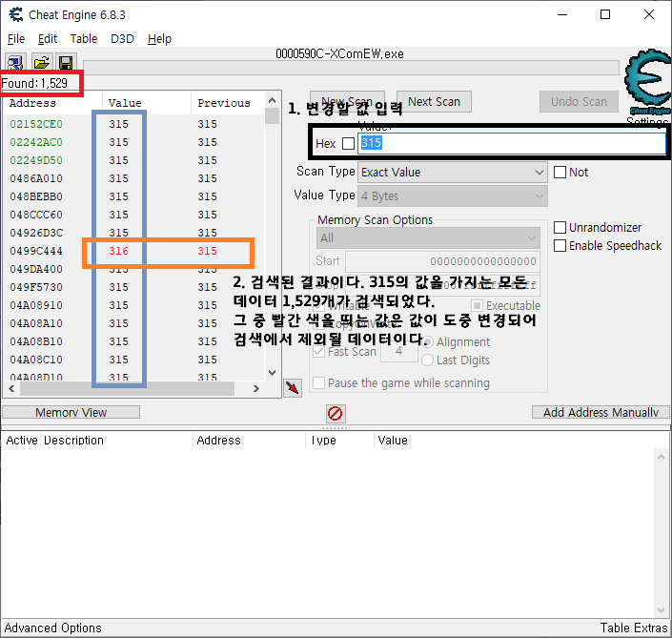
Task: Open the Value Type dropdown
Action: 453,196
